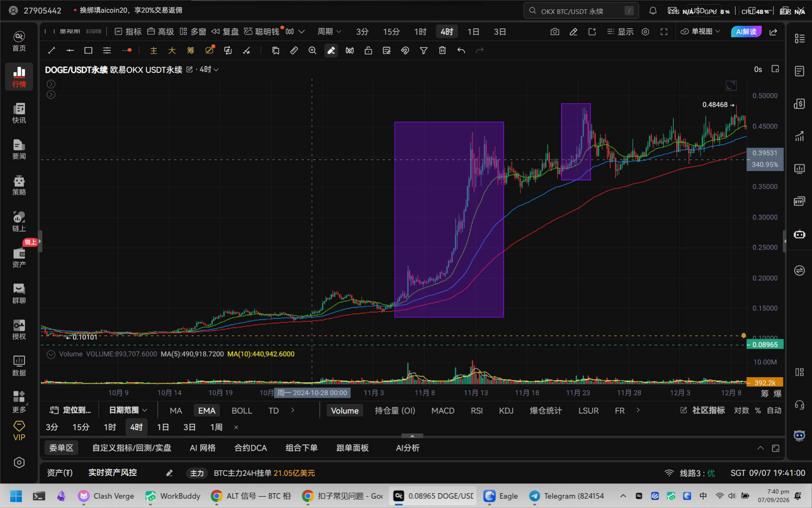Click the fullscreen icon in top toolbar
Viewport: 812px width, 508px height.
pyautogui.click(x=664, y=32)
